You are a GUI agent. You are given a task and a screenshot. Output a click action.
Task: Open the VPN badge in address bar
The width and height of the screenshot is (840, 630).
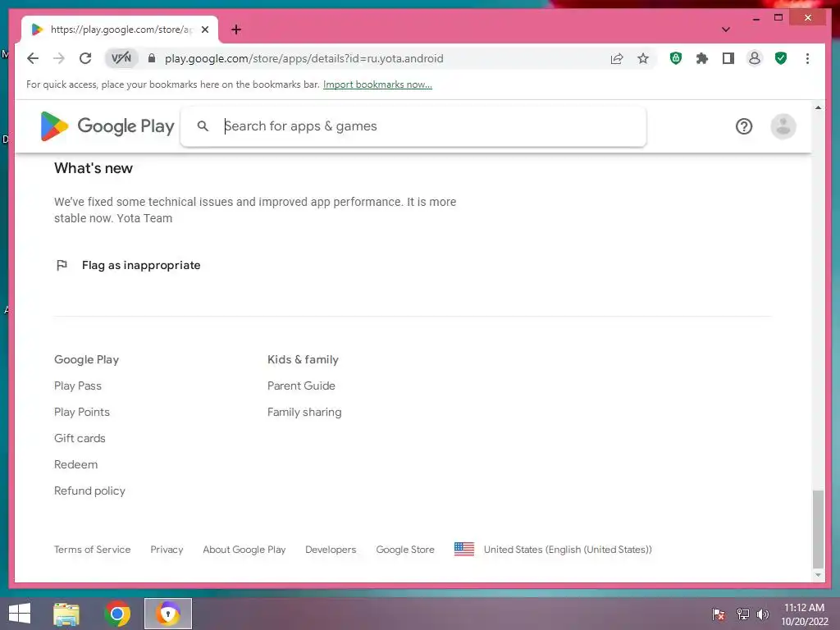pos(121,58)
